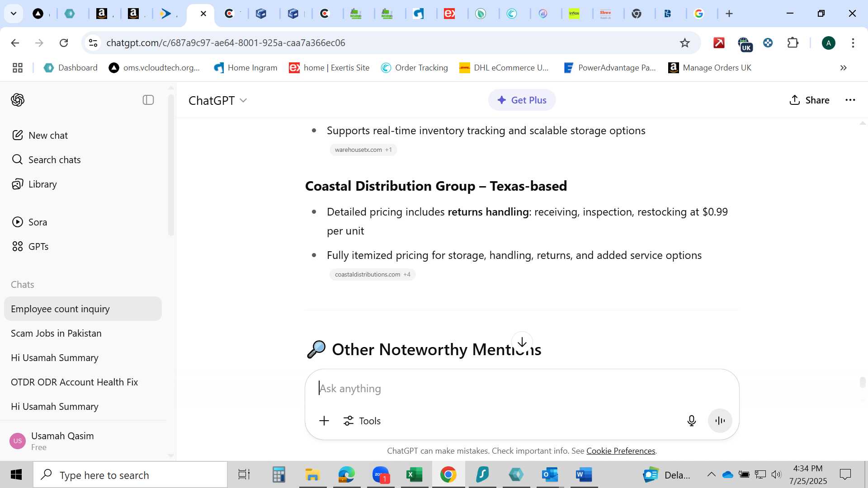Open Word from the taskbar

pyautogui.click(x=584, y=474)
